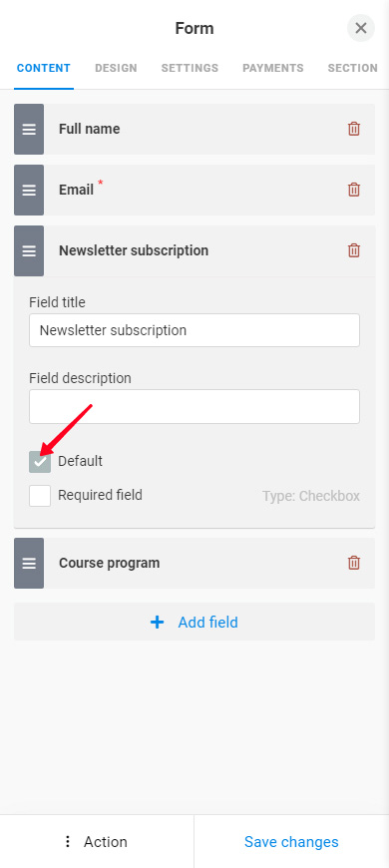Delete the Email field
Image resolution: width=389 pixels, height=868 pixels.
pyautogui.click(x=353, y=190)
